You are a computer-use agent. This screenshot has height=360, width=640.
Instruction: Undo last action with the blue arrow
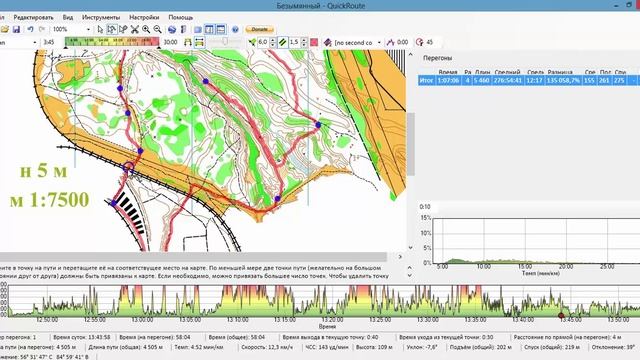pyautogui.click(x=30, y=29)
